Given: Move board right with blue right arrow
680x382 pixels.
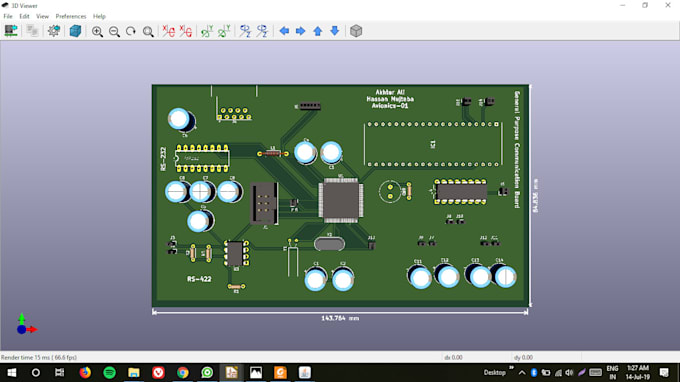Looking at the screenshot, I should click(301, 31).
